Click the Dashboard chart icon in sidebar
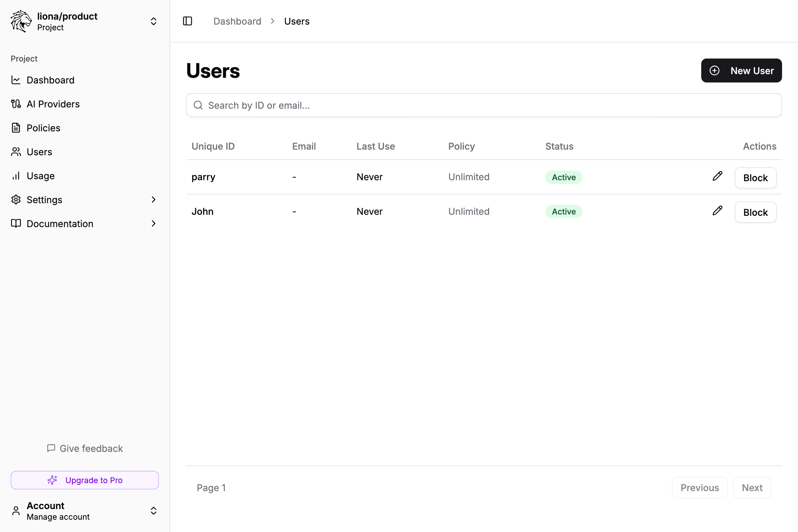 pos(16,80)
